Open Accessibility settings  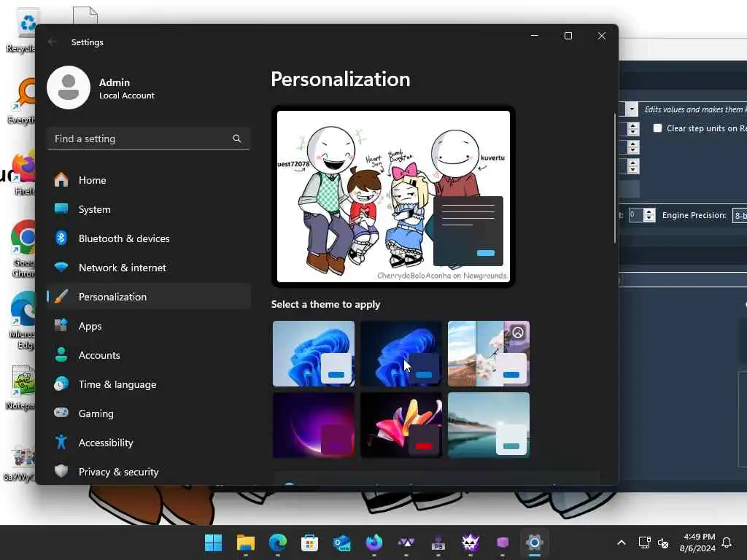(149, 443)
